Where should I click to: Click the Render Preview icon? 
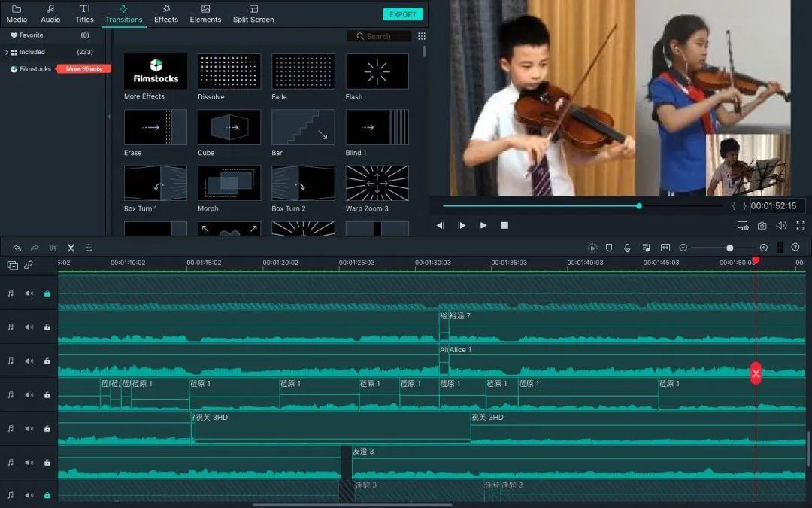592,248
